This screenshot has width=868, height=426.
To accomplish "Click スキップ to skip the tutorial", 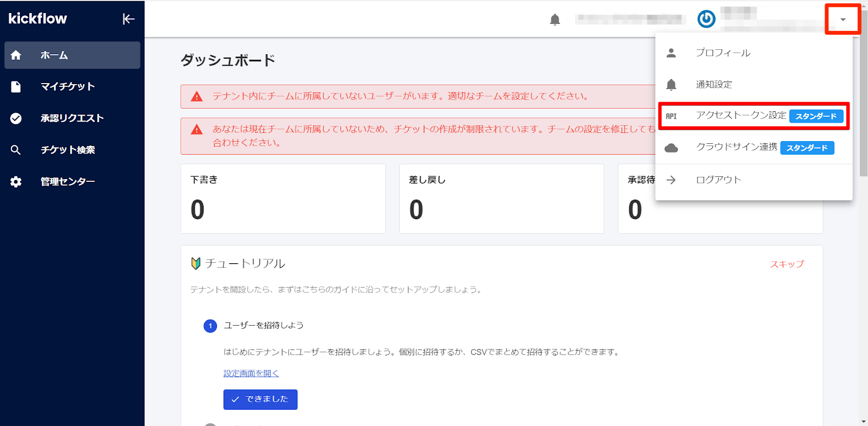I will [x=787, y=264].
